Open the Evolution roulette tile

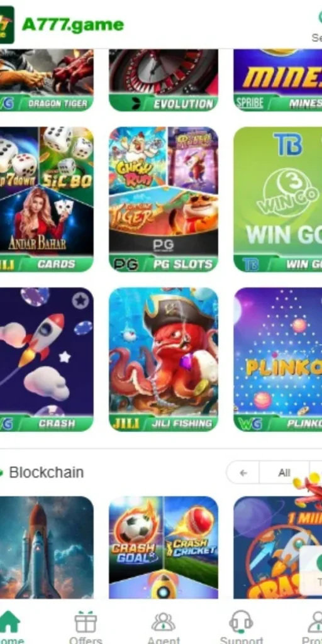pos(164,80)
